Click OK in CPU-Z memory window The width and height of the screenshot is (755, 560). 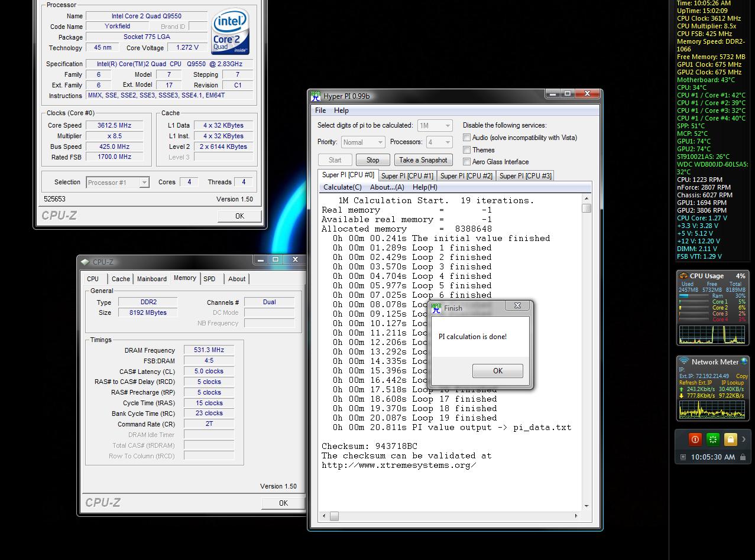click(283, 503)
